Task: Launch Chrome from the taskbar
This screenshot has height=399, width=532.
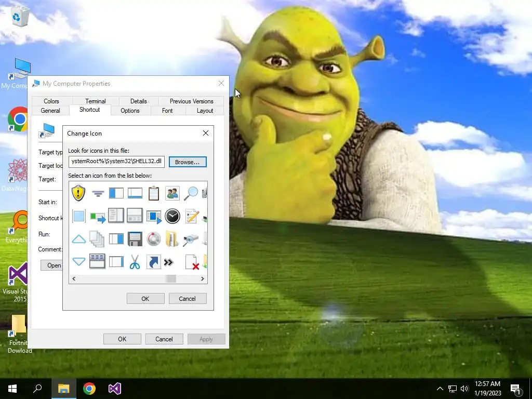Action: click(x=89, y=389)
